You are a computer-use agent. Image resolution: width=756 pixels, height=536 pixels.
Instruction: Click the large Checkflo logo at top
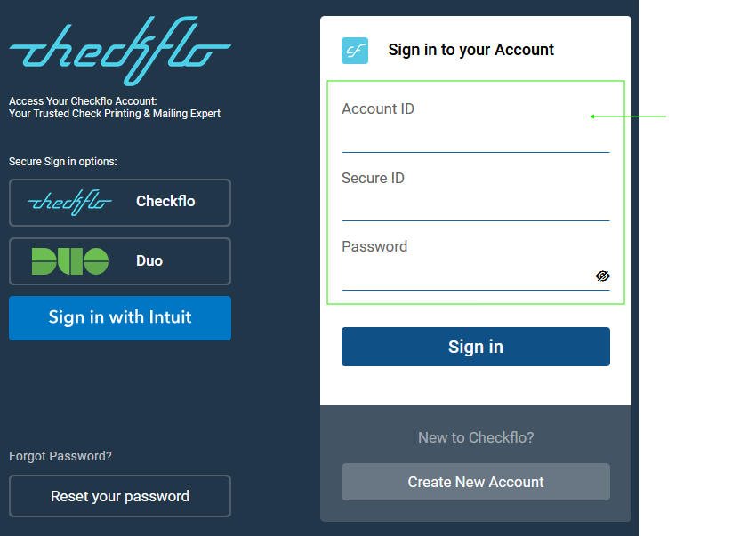point(120,51)
